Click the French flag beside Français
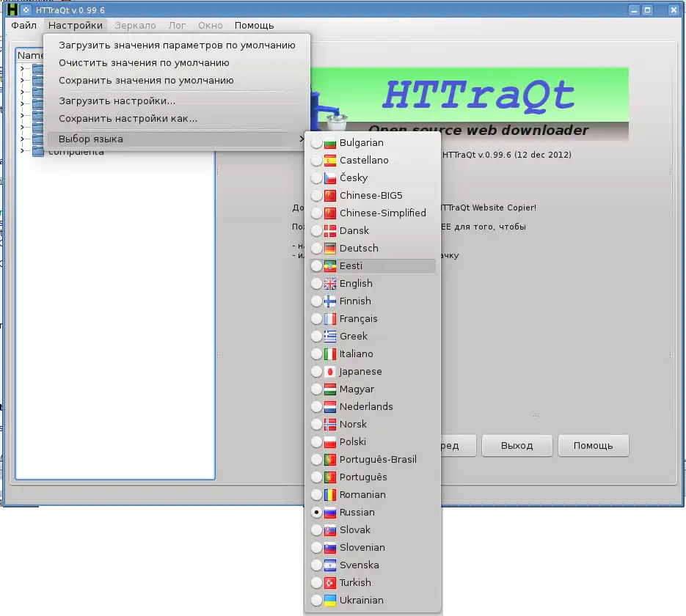The width and height of the screenshot is (686, 616). [x=330, y=319]
